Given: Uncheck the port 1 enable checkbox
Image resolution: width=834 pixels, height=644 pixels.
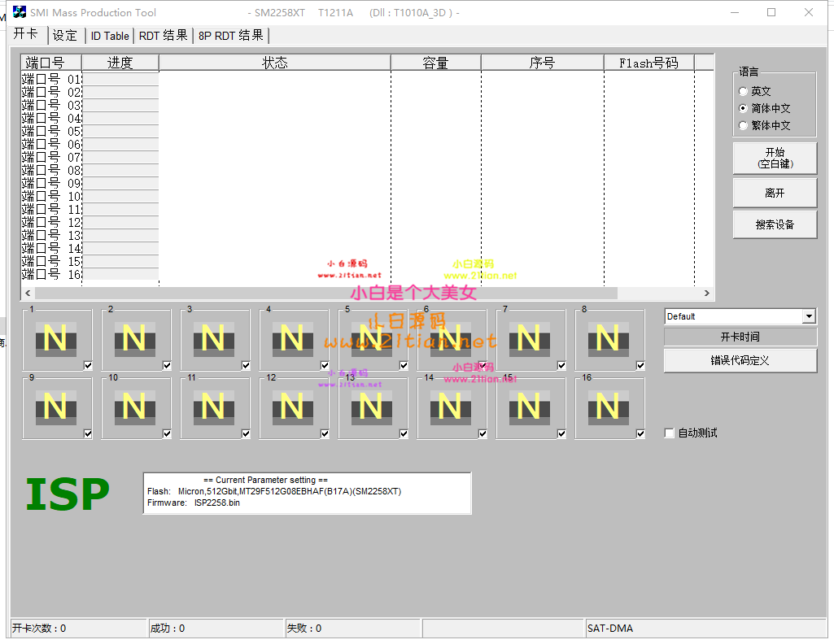Looking at the screenshot, I should click(x=88, y=366).
